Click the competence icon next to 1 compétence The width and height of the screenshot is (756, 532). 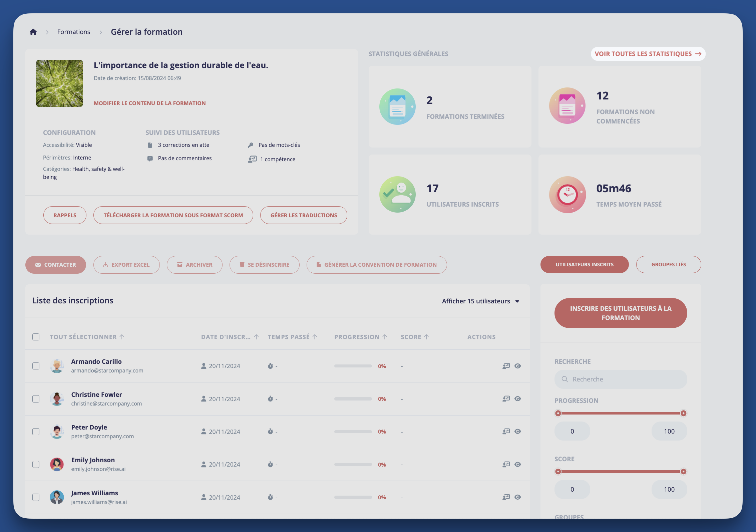coord(252,159)
